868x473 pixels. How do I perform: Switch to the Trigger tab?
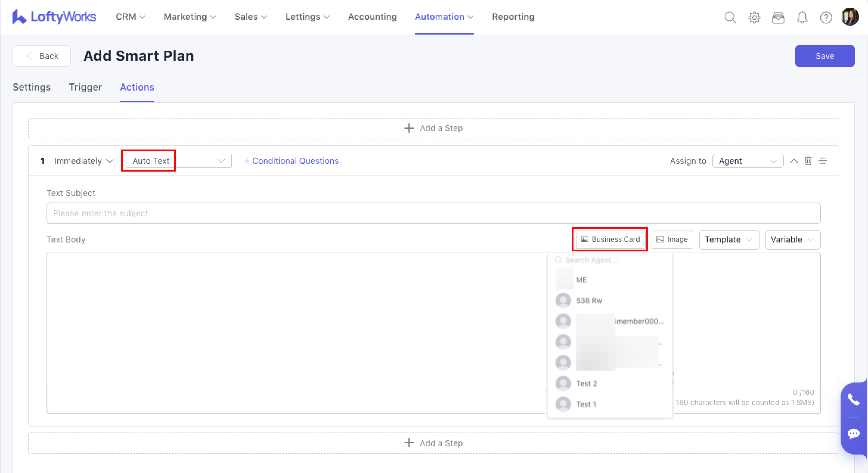[85, 87]
